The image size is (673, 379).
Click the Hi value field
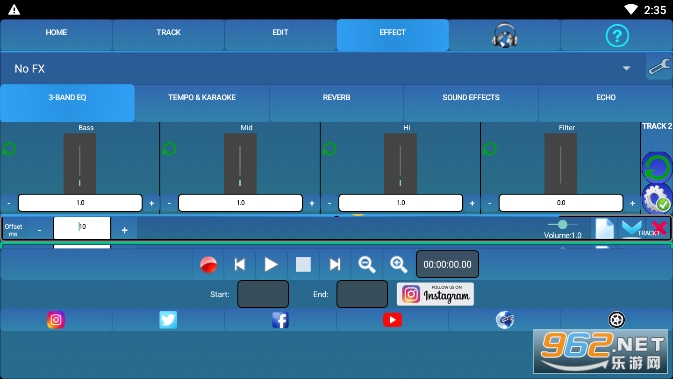click(400, 203)
